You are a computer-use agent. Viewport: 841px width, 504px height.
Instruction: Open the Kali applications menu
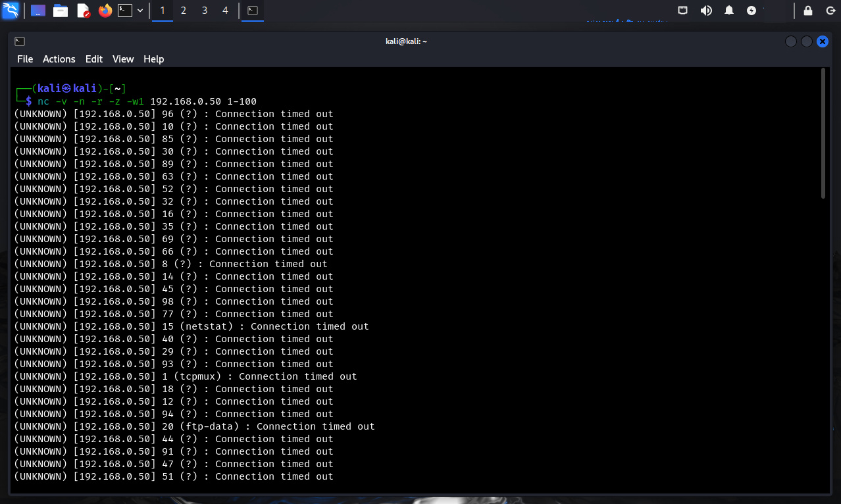point(11,11)
